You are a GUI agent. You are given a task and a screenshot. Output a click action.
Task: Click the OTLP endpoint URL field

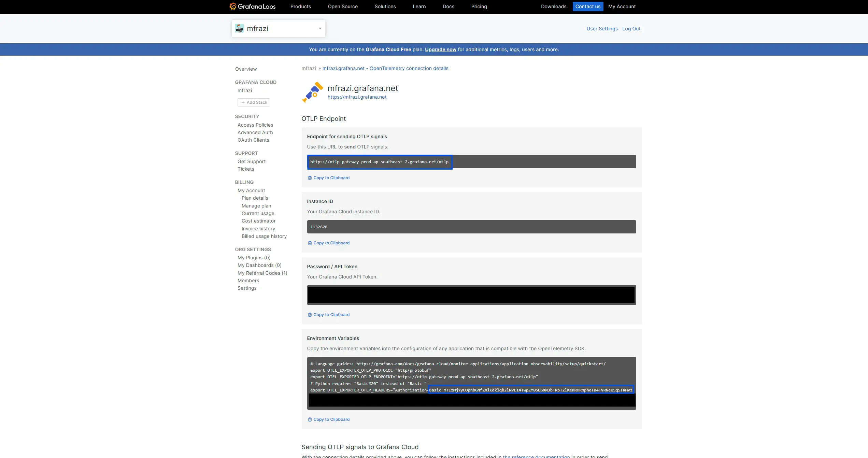pyautogui.click(x=471, y=162)
